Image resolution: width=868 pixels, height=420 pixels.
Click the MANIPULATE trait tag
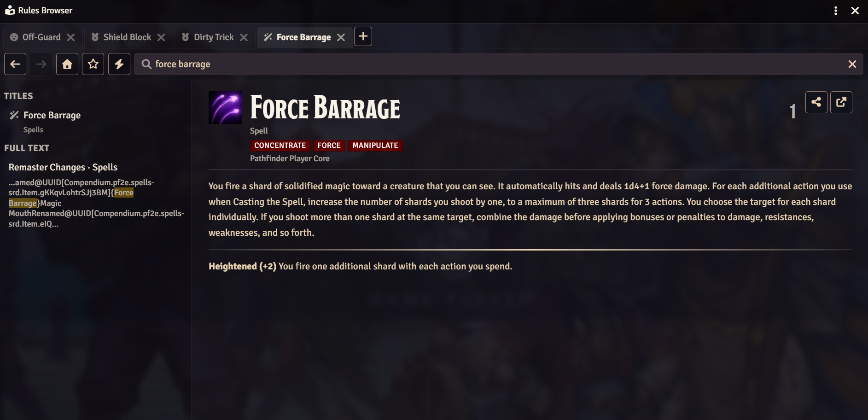click(x=375, y=146)
